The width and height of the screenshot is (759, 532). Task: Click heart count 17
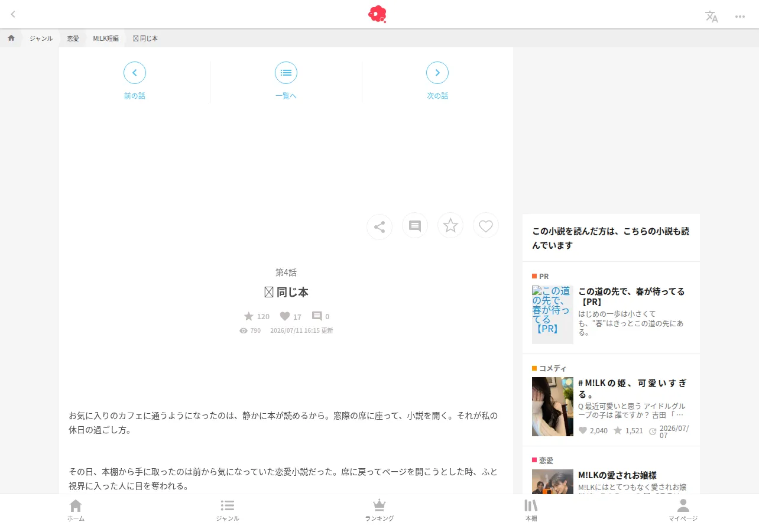click(290, 316)
